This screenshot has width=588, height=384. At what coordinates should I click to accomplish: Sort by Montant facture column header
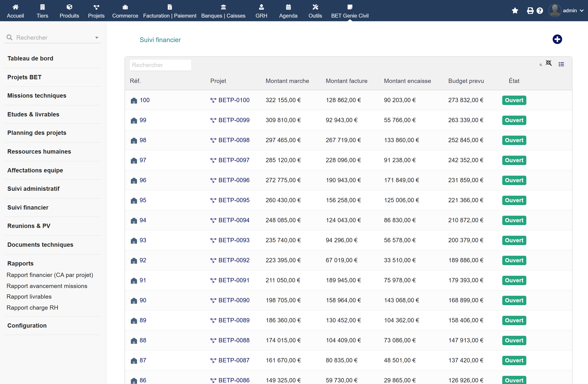click(346, 81)
